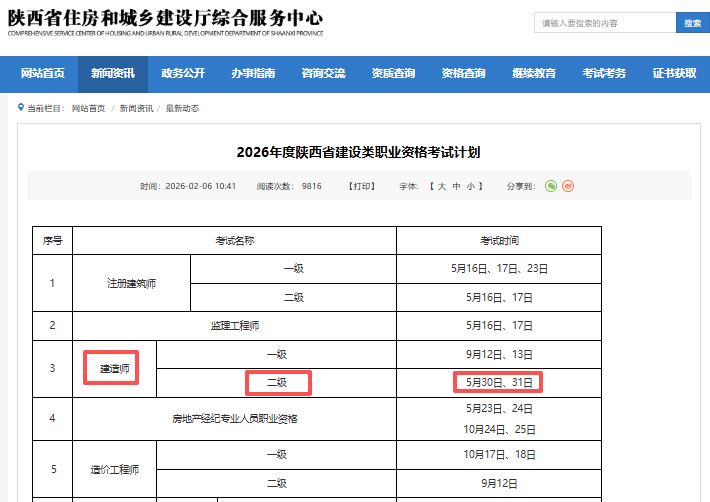Select the 新闻资讯 navigation tab
This screenshot has width=710, height=502.
[112, 73]
